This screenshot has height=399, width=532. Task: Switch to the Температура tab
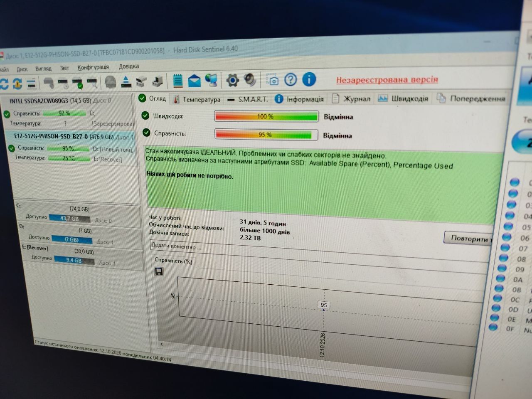[197, 99]
